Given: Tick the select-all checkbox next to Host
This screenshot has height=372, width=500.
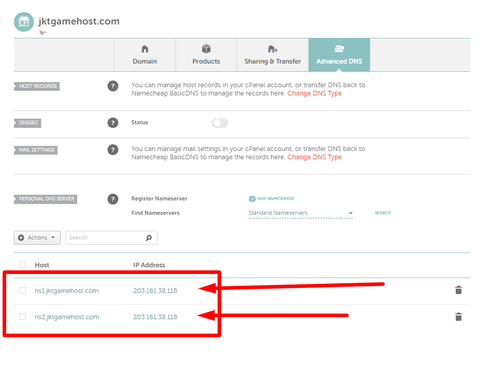Looking at the screenshot, I should tap(22, 265).
